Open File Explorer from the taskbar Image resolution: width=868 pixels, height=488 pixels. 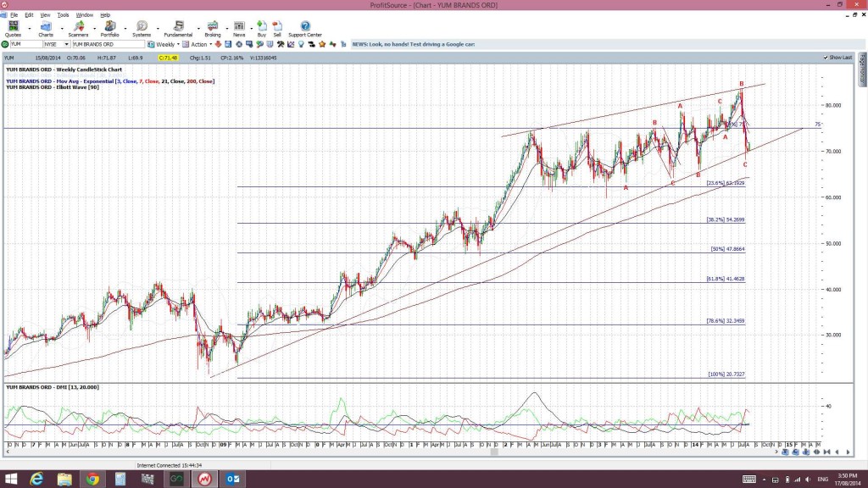[64, 479]
